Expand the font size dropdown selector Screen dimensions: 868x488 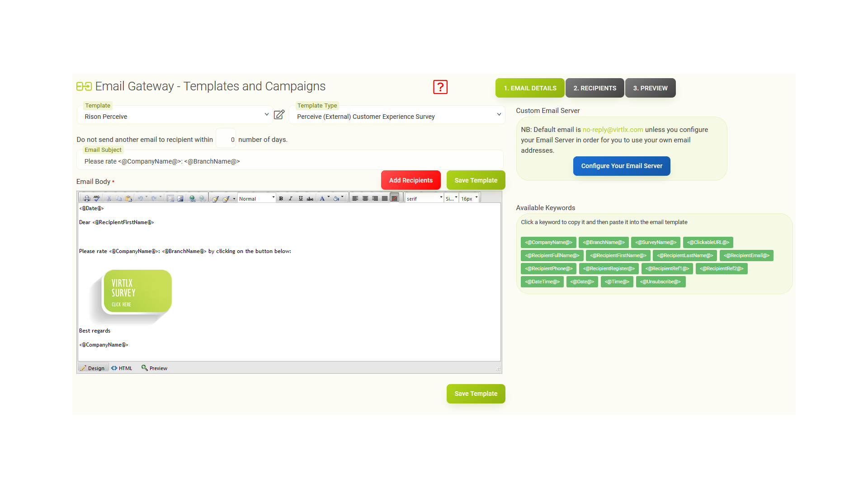click(477, 198)
